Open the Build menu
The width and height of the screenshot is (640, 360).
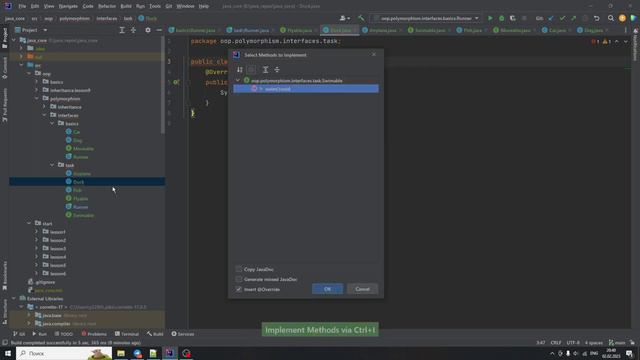point(126,6)
